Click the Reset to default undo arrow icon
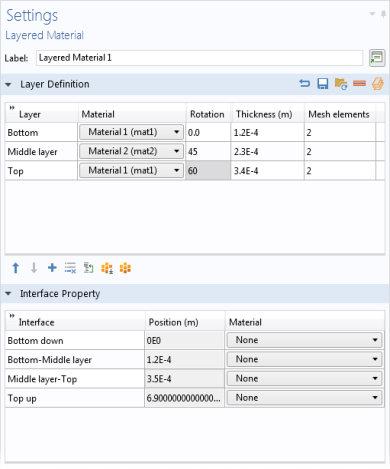390x469 pixels. click(304, 83)
